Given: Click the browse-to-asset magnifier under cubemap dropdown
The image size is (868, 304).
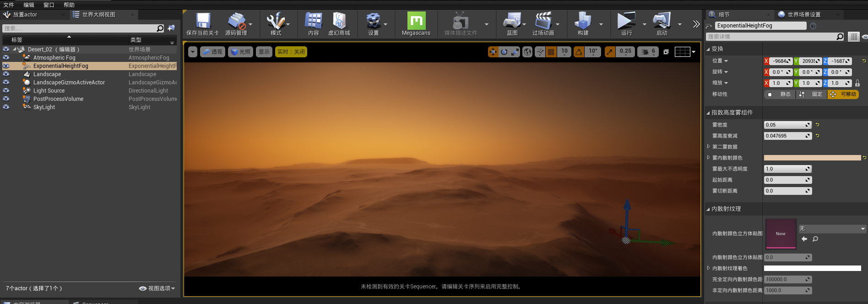Looking at the screenshot, I should click(815, 239).
